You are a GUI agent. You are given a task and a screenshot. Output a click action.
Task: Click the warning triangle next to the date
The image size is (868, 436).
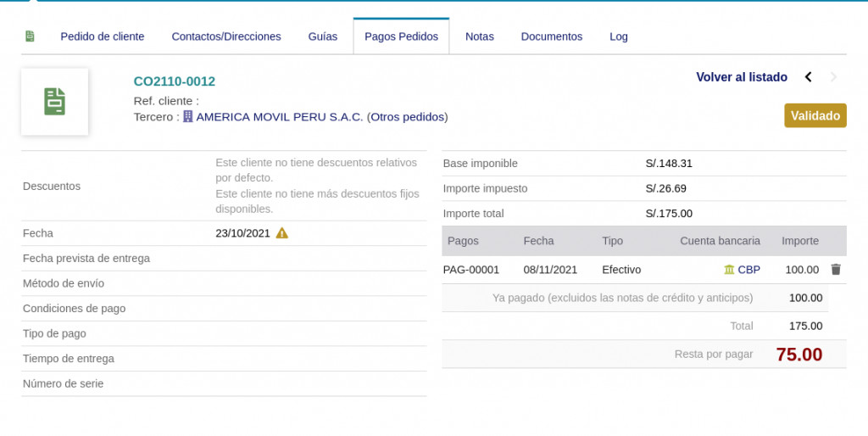(282, 233)
